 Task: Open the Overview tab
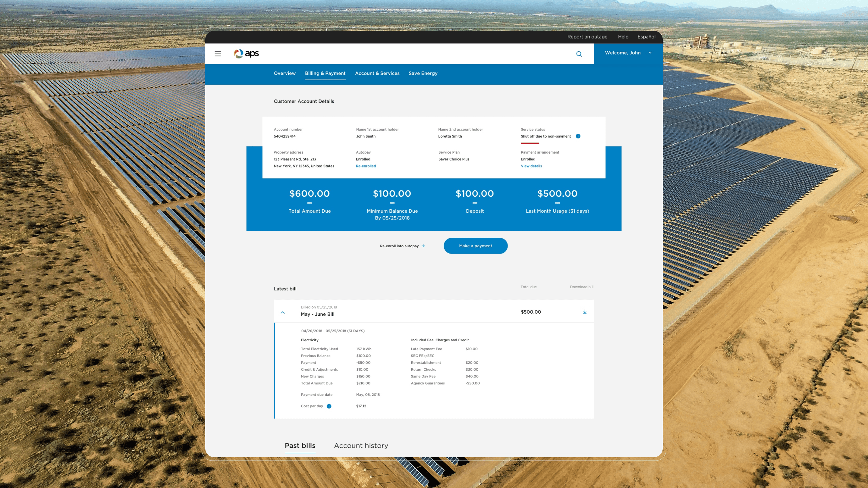click(285, 74)
